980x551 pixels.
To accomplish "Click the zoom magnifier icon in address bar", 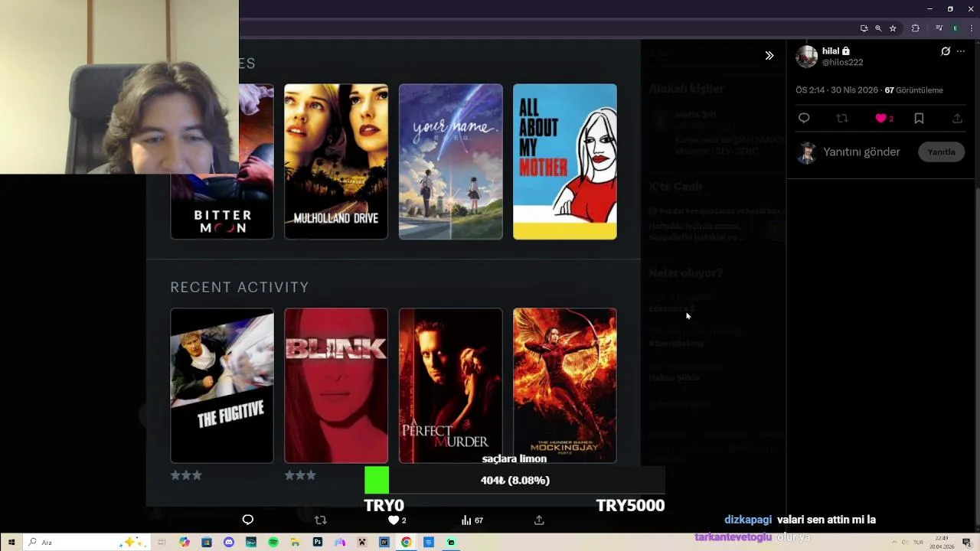I will [x=878, y=28].
